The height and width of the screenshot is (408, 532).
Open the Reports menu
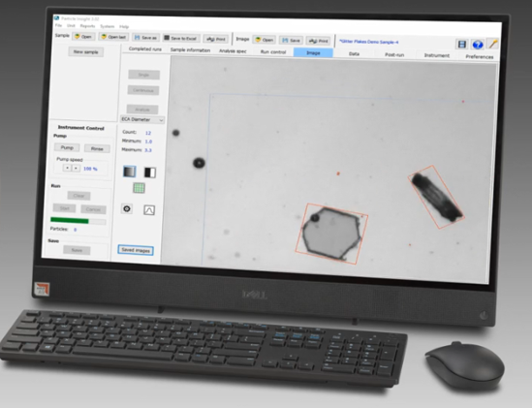coord(87,26)
